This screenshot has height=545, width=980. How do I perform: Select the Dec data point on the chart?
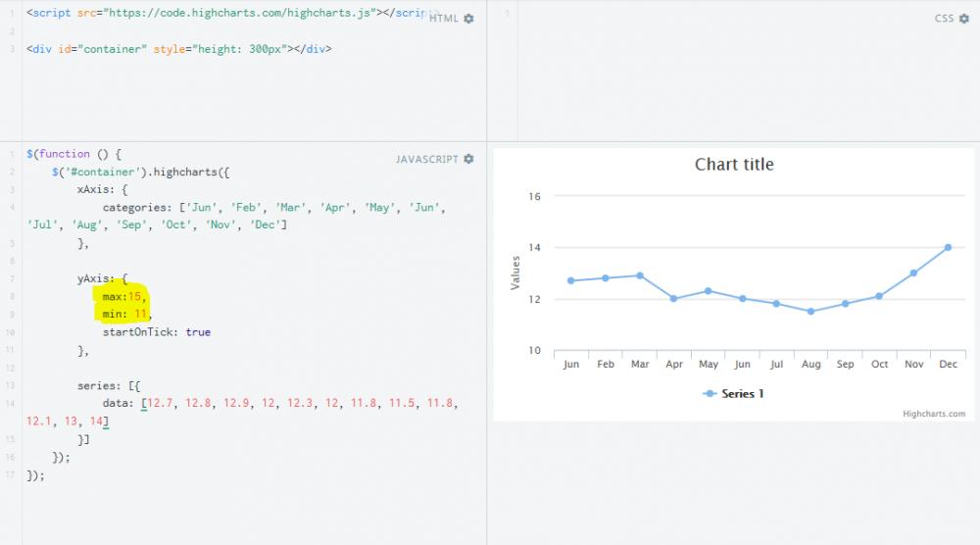pyautogui.click(x=948, y=247)
